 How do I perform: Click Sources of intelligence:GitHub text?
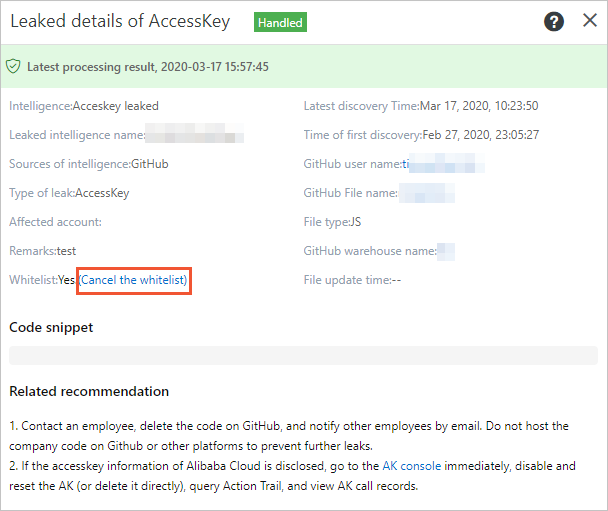click(x=89, y=164)
